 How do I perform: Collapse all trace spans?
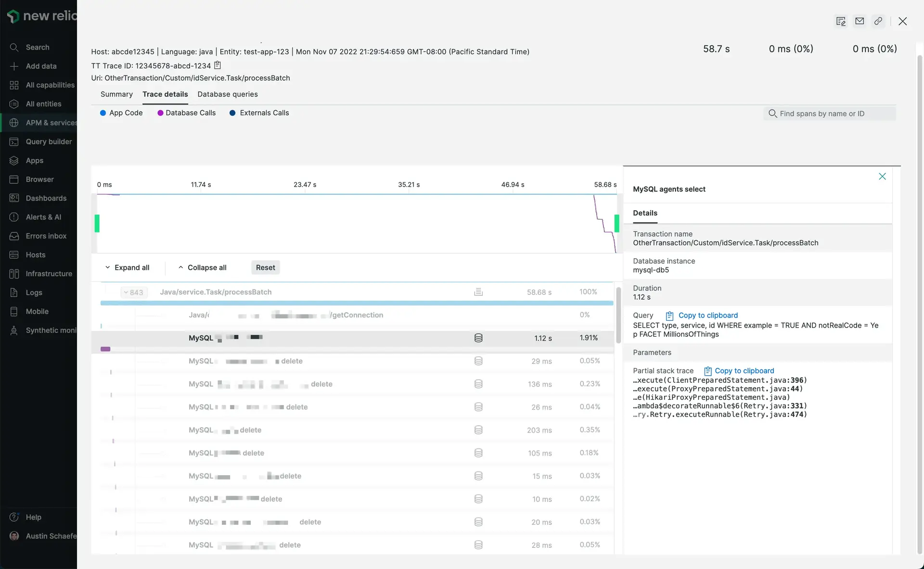pyautogui.click(x=203, y=267)
